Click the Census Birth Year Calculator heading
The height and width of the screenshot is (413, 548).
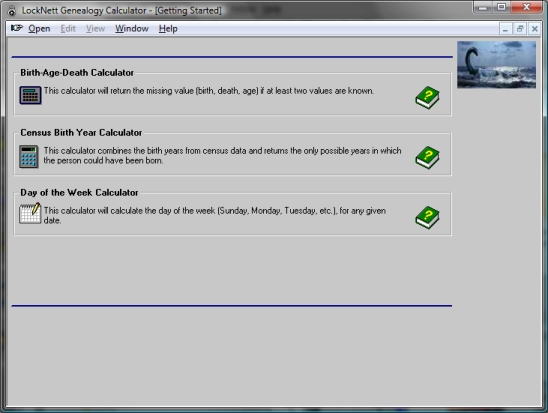81,133
